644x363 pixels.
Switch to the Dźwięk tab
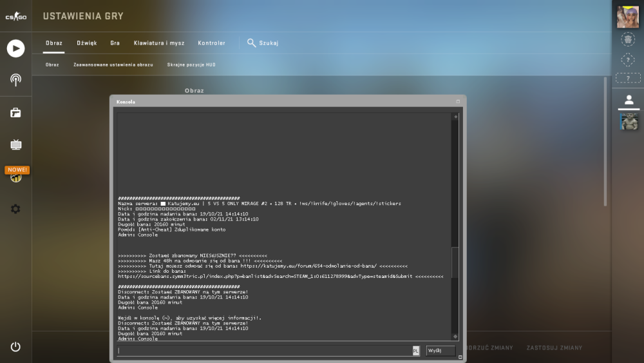(x=87, y=43)
